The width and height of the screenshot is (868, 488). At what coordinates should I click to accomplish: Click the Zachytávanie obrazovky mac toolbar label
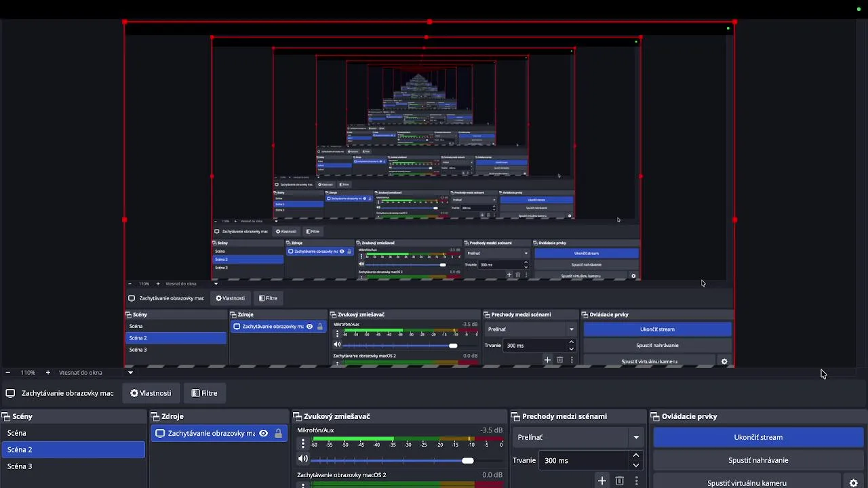[x=67, y=393]
